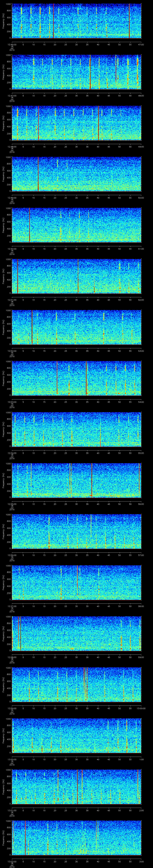Viewport: 153px width, 868px height.
Task: Click the 12:46:00 start time label
Action: (12, 44)
